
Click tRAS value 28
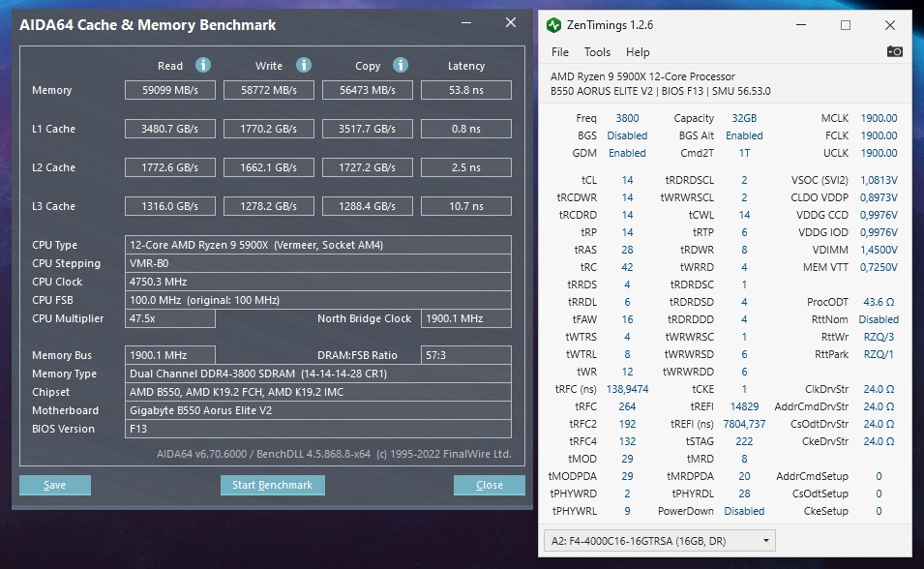click(627, 250)
